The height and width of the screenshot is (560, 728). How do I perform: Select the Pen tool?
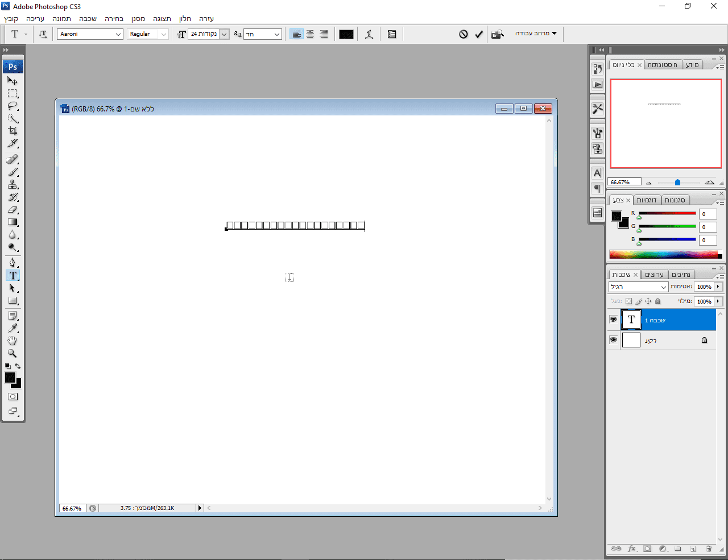[x=13, y=263]
